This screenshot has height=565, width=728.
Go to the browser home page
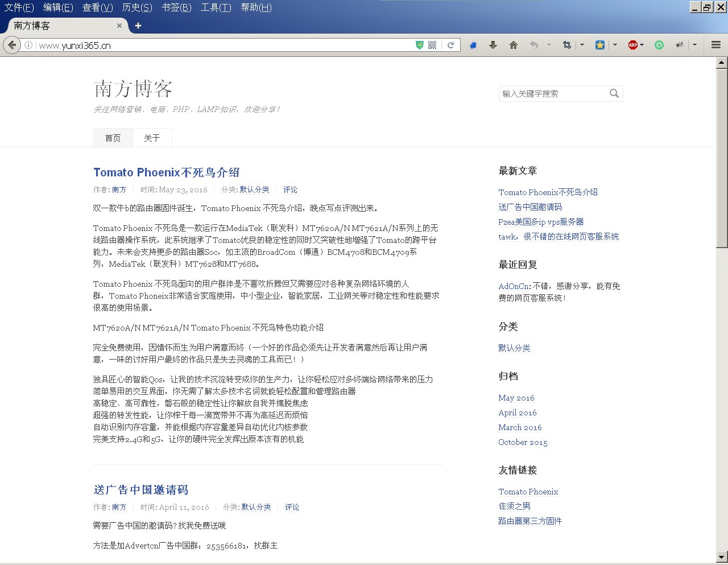coord(514,45)
